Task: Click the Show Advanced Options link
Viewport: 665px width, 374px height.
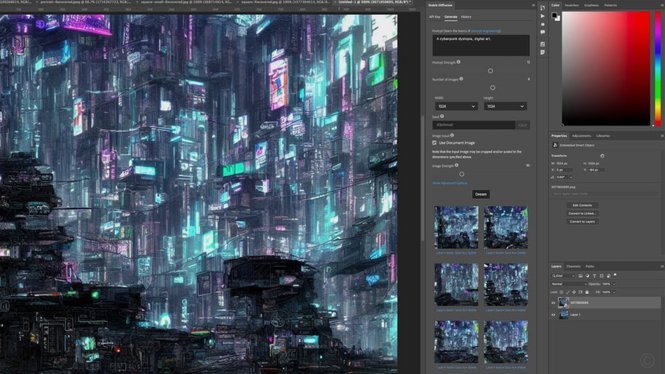Action: [x=450, y=183]
